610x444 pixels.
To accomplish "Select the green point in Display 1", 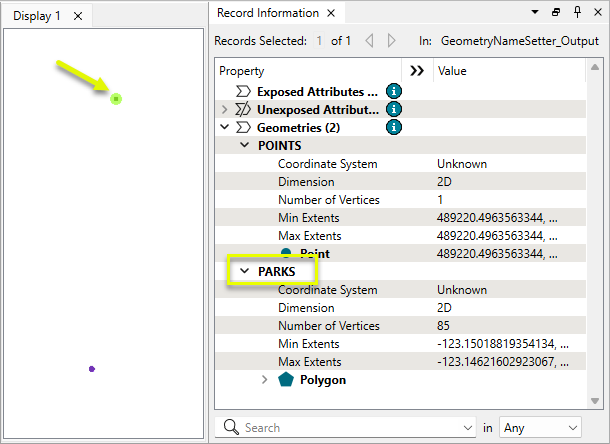I will (x=116, y=98).
